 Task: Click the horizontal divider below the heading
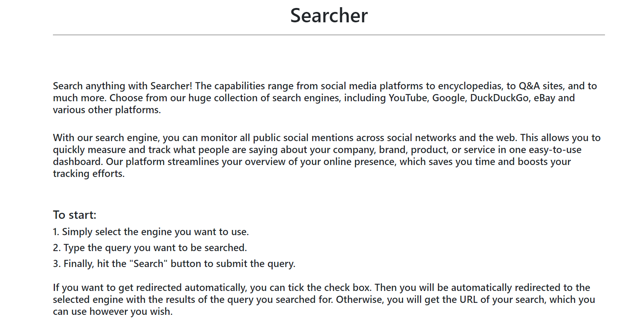(x=329, y=35)
